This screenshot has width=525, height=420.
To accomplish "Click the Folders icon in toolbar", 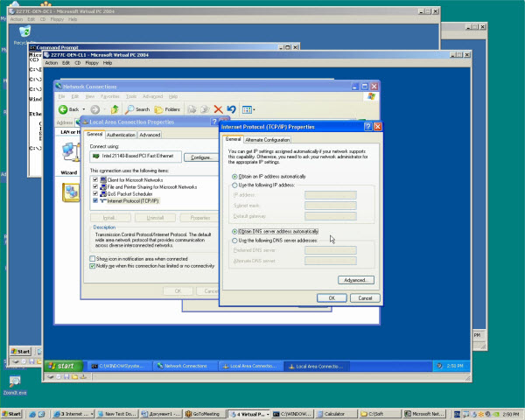I will click(x=161, y=109).
